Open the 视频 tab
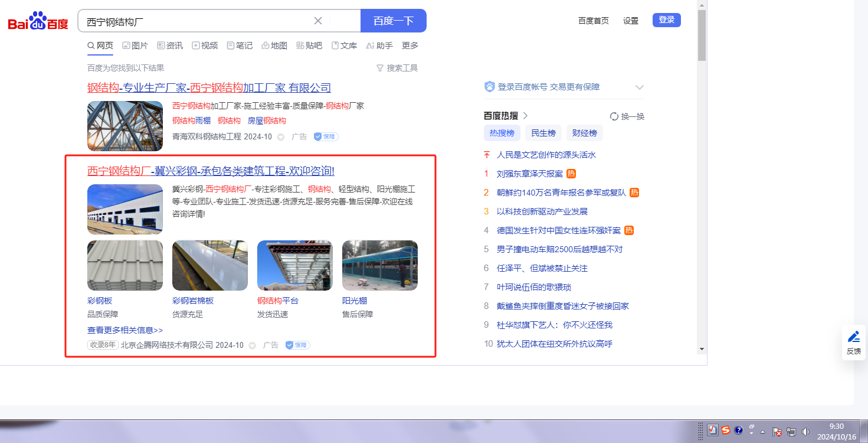Screen dimensions: 868x443 205,45
